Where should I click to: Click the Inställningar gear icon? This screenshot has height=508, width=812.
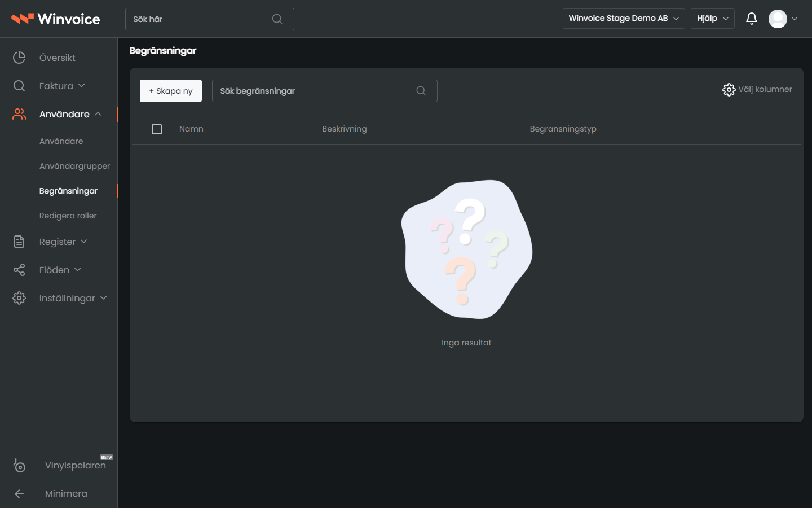pyautogui.click(x=19, y=298)
